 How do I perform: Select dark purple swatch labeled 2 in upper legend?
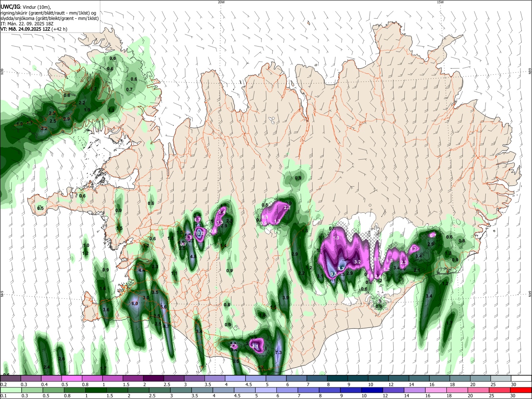153,379
